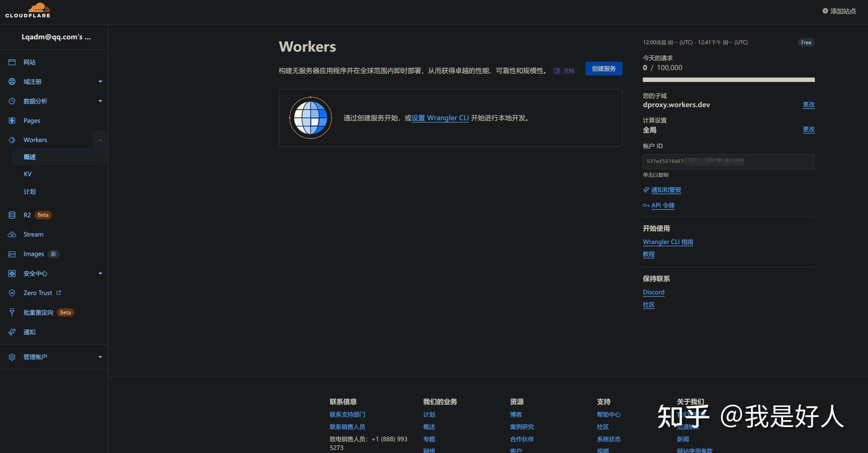868x453 pixels.
Task: Click the pie chart icon for 数据分析
Action: click(x=12, y=101)
